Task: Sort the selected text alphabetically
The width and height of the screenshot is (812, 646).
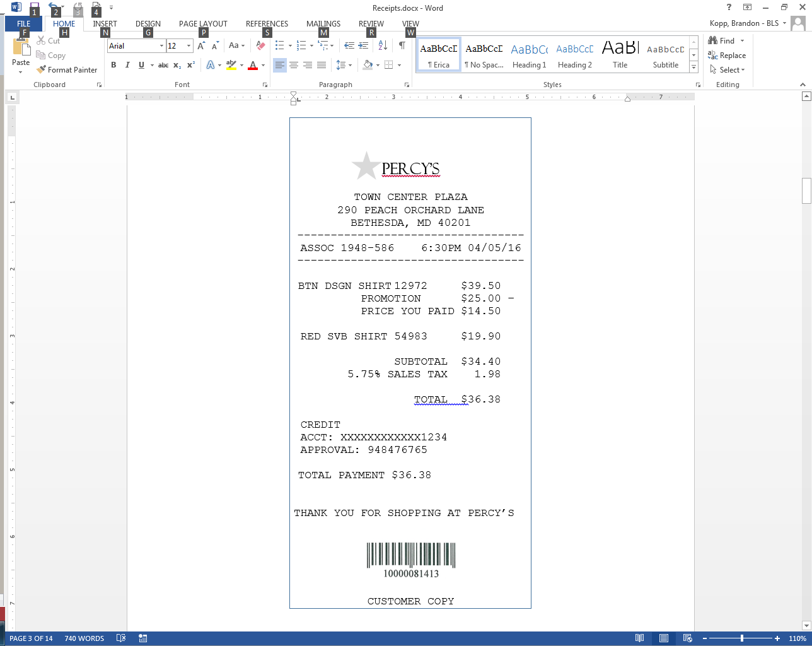Action: (x=383, y=45)
